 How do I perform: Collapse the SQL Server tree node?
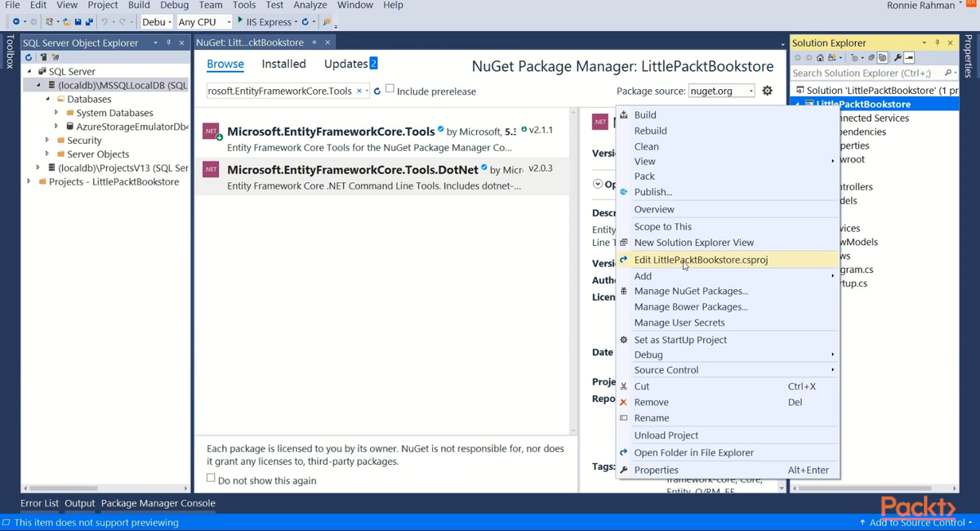(x=30, y=71)
